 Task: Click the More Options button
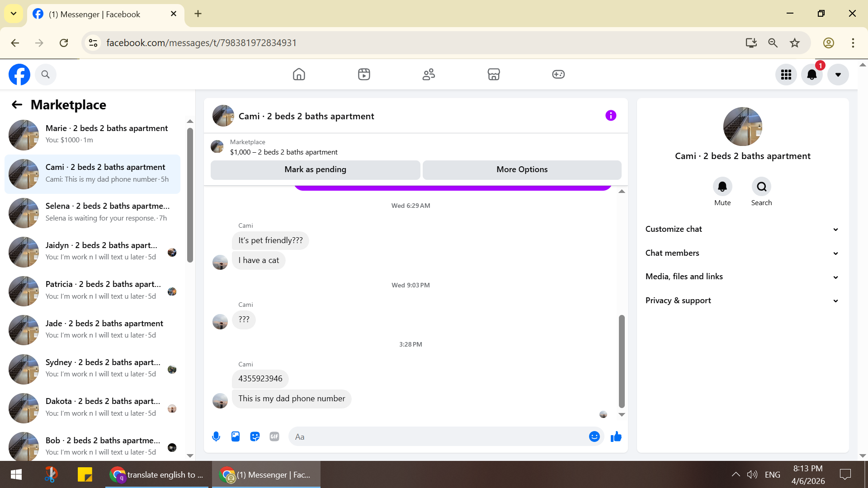click(522, 169)
